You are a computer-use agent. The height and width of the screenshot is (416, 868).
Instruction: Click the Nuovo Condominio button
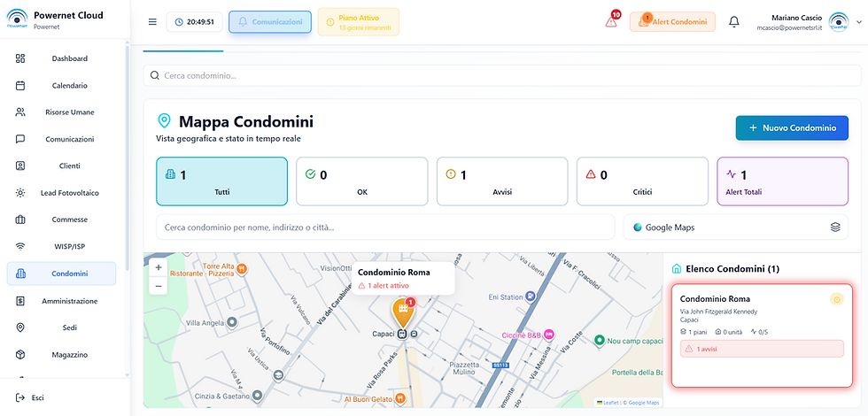pyautogui.click(x=792, y=127)
